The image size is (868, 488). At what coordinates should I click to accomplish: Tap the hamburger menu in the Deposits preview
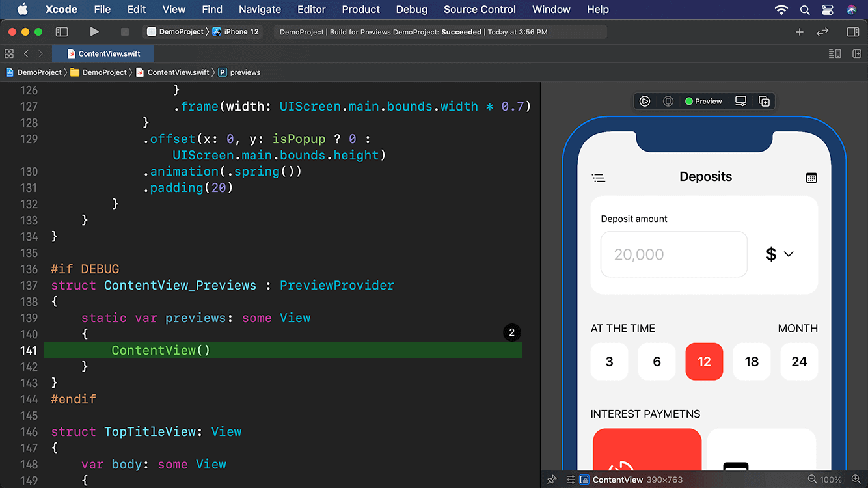pos(599,178)
